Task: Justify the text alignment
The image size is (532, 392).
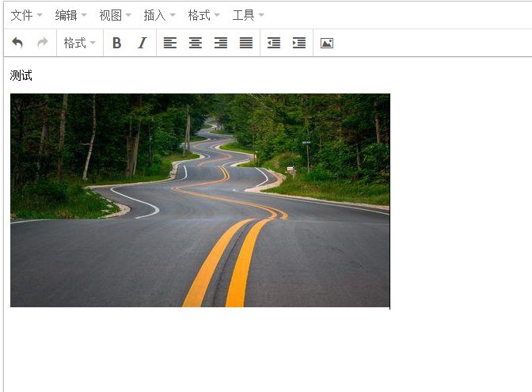Action: pos(246,43)
